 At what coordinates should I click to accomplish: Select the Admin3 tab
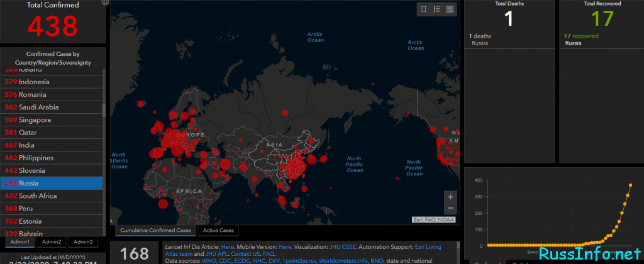83,242
